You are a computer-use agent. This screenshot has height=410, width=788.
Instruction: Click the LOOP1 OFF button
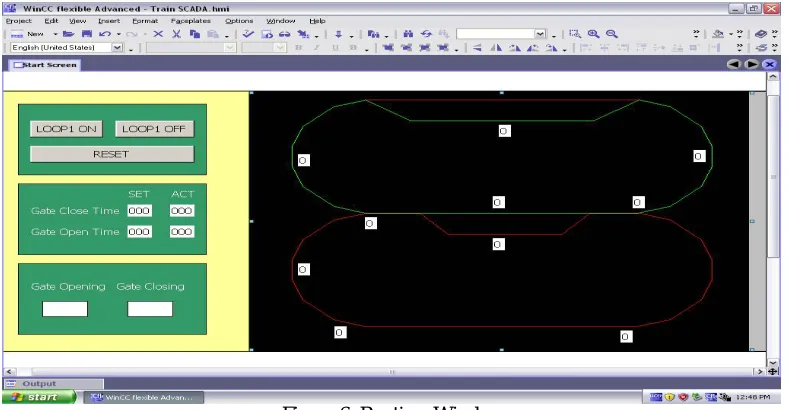pyautogui.click(x=154, y=129)
